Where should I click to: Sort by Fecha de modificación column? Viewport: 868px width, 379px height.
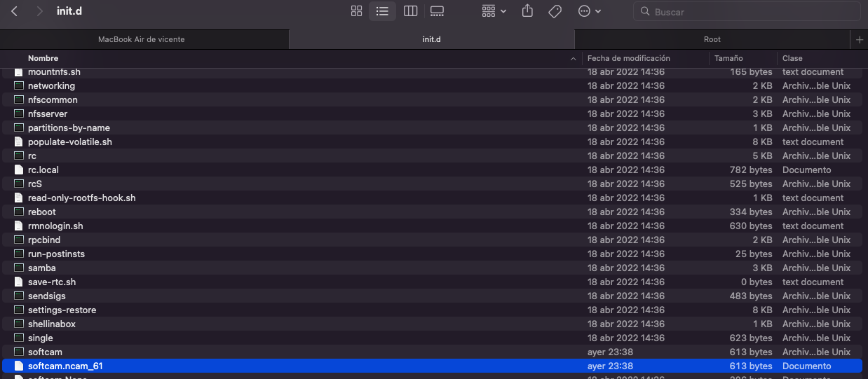[x=629, y=58]
